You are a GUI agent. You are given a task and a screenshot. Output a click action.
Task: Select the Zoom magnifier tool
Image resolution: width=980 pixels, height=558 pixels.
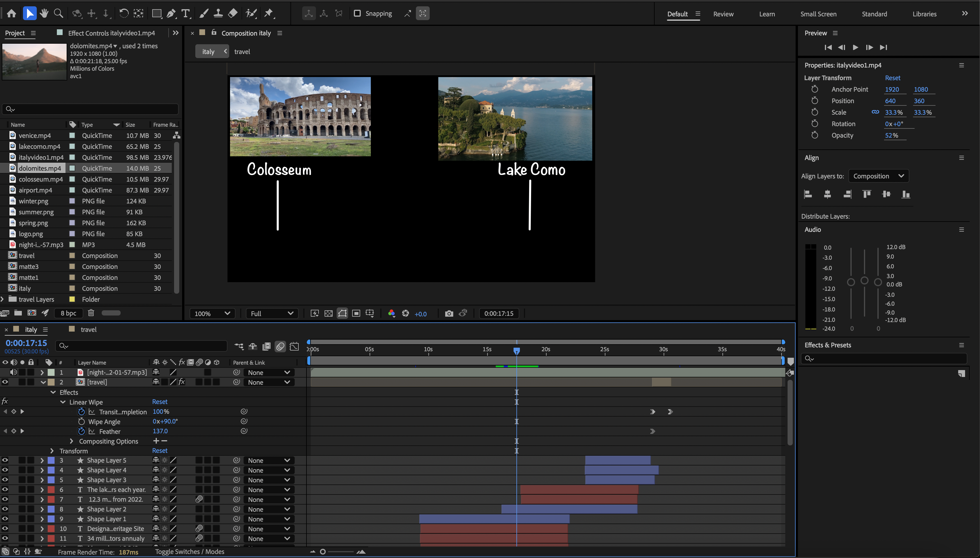coord(59,14)
